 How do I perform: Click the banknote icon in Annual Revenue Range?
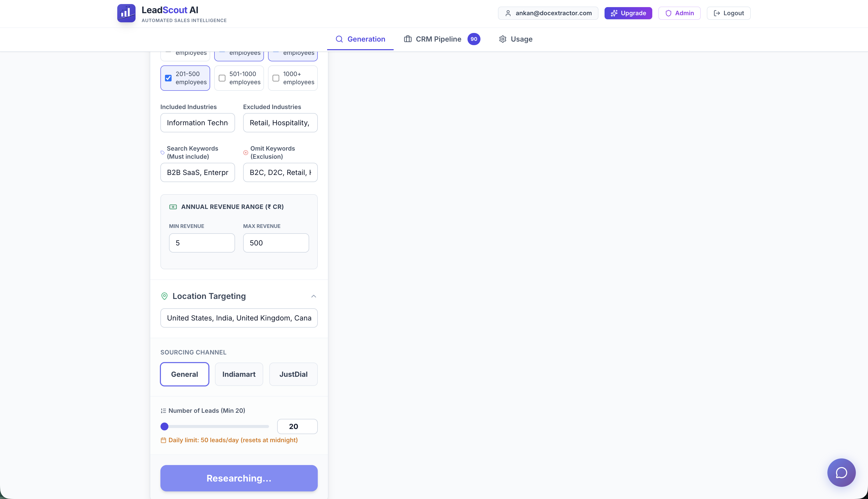click(x=173, y=207)
